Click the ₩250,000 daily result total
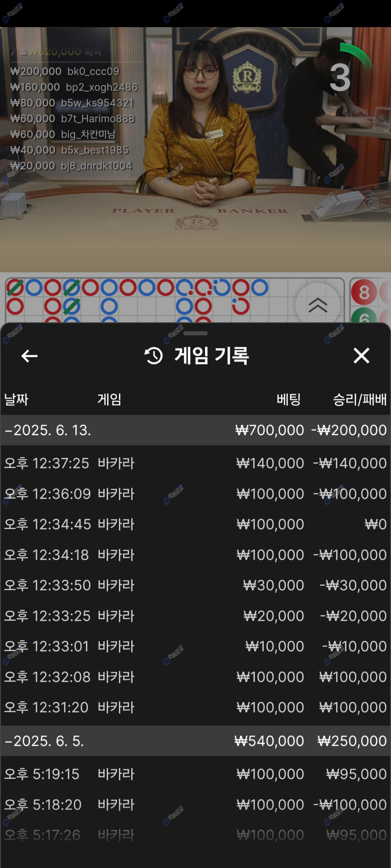391x868 pixels. click(352, 741)
